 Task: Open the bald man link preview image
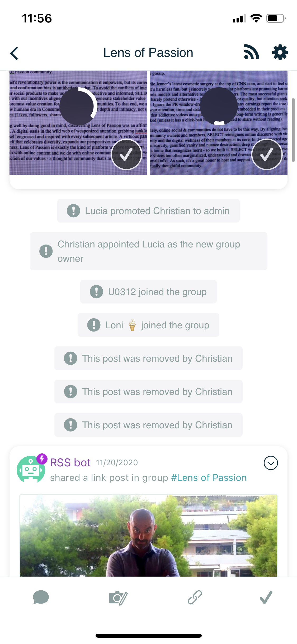(x=148, y=535)
